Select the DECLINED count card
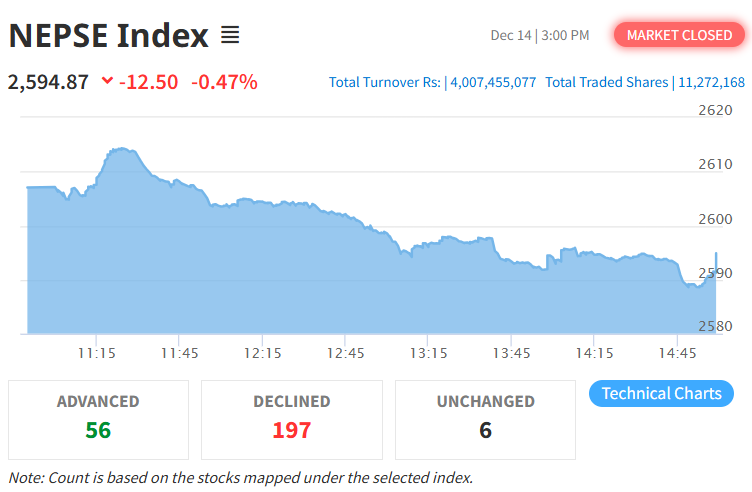 click(291, 417)
